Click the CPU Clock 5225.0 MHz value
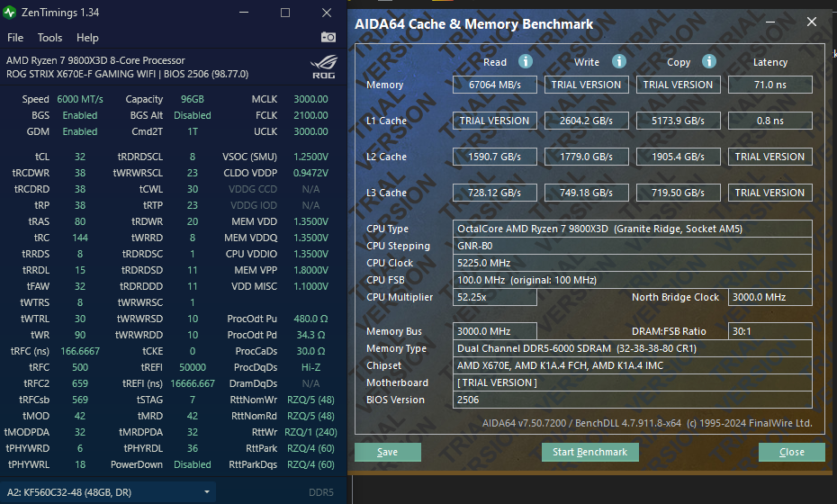The width and height of the screenshot is (837, 504). tap(633, 263)
